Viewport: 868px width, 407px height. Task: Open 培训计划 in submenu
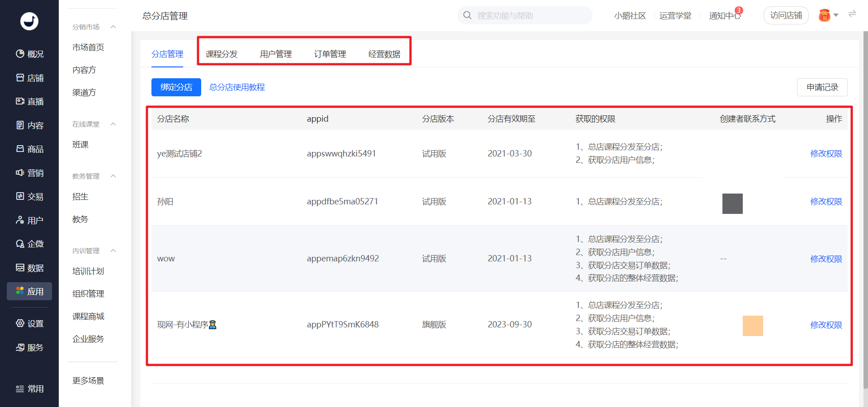[88, 271]
